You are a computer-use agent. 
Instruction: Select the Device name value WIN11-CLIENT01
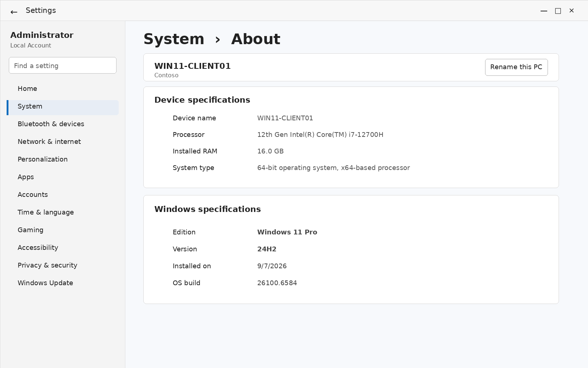285,118
